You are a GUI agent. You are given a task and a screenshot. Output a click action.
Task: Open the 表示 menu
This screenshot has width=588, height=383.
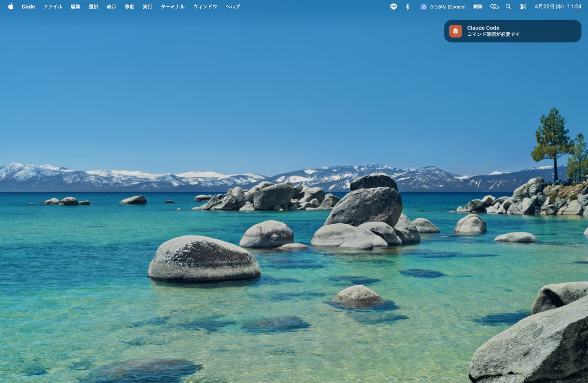(x=111, y=6)
